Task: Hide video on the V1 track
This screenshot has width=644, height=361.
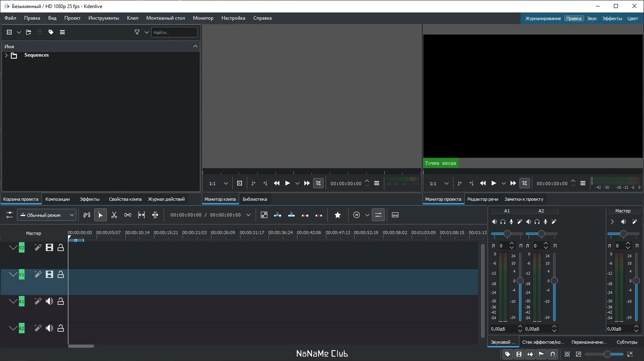Action: tap(49, 275)
